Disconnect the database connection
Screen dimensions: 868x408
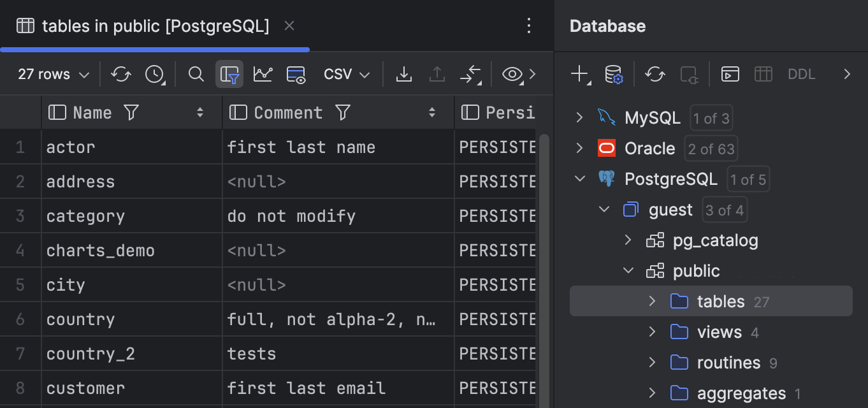click(689, 74)
